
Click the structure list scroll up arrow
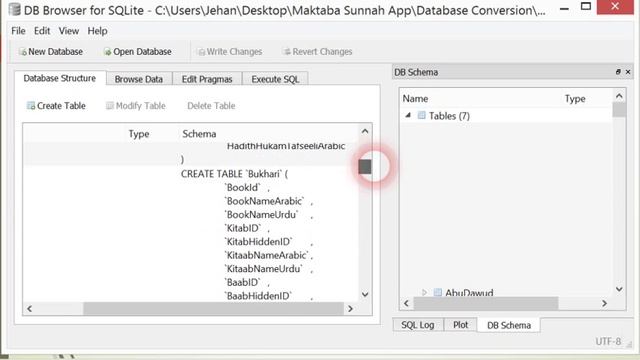[x=365, y=131]
